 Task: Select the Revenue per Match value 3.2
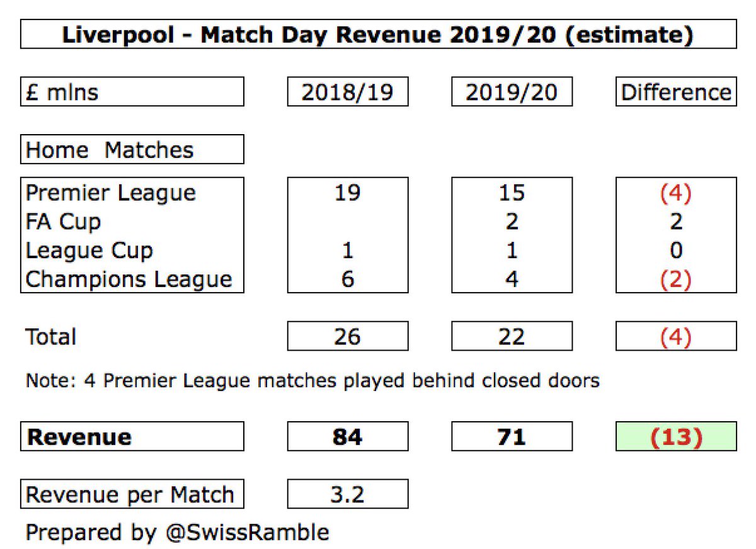coord(348,494)
